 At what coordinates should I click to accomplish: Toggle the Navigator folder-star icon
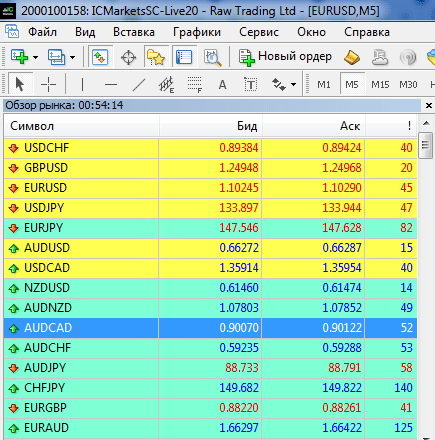[x=156, y=57]
